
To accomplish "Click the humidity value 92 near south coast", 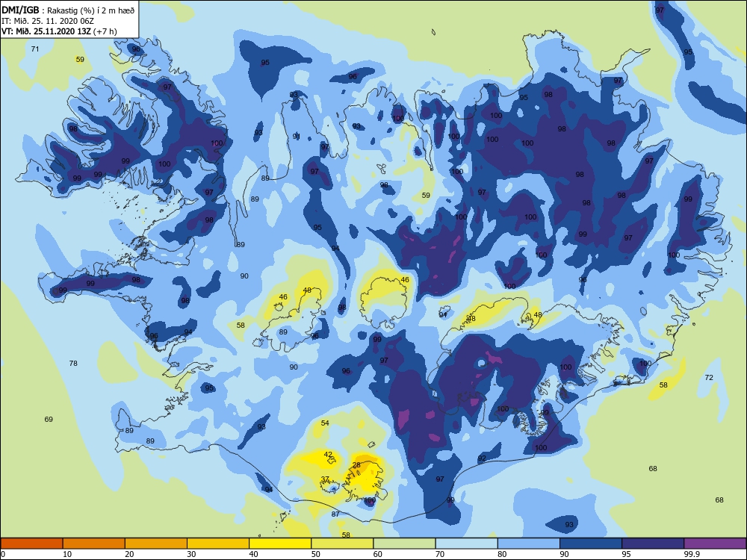I will (x=482, y=458).
